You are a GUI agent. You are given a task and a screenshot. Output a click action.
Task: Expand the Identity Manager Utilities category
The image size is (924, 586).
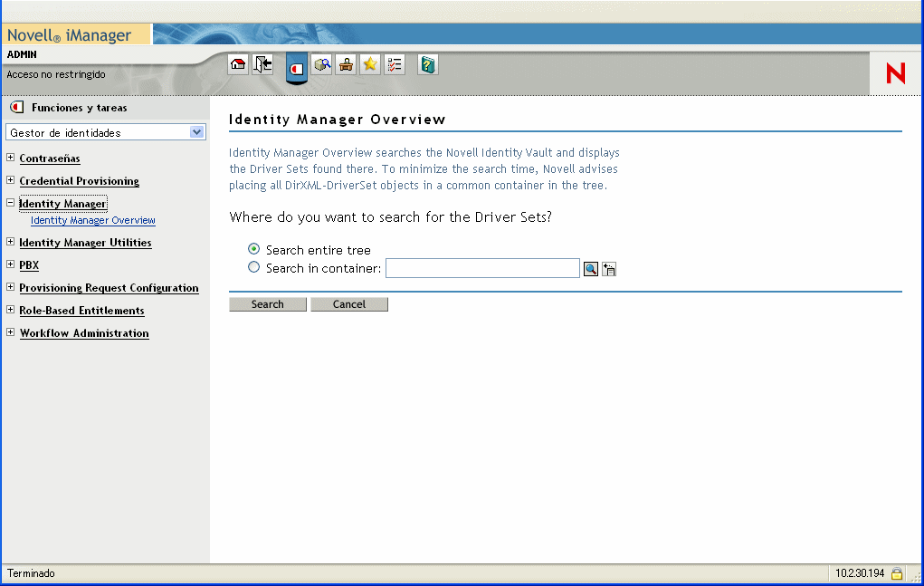click(11, 242)
